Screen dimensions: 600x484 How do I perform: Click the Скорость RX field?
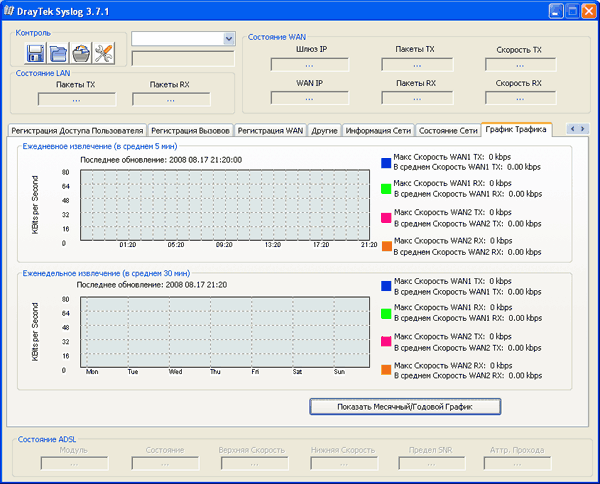520,98
